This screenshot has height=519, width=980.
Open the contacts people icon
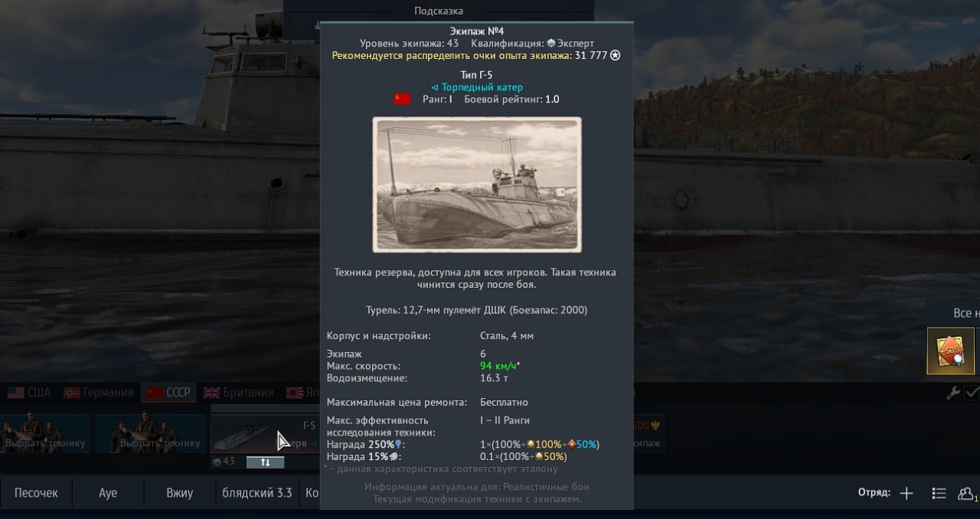point(966,493)
